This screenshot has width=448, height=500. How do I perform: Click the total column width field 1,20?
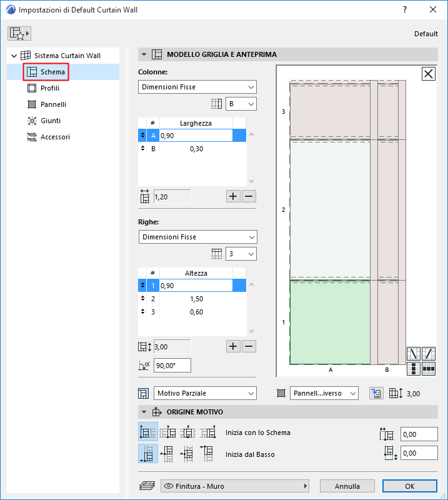coord(172,197)
